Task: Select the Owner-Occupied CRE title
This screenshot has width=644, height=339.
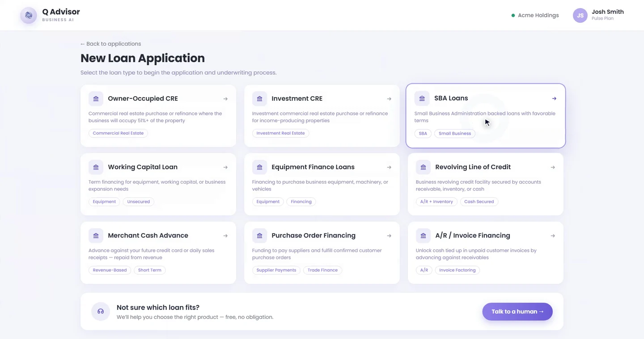Action: click(143, 98)
